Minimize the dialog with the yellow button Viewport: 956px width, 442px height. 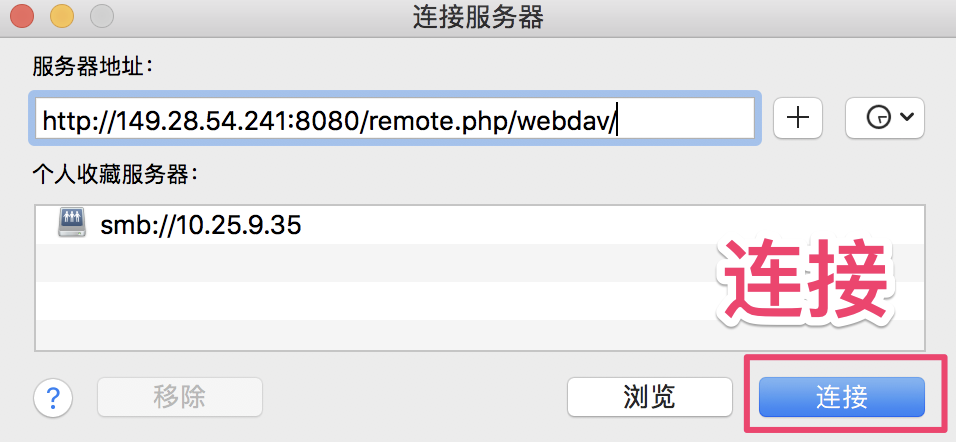pos(62,17)
